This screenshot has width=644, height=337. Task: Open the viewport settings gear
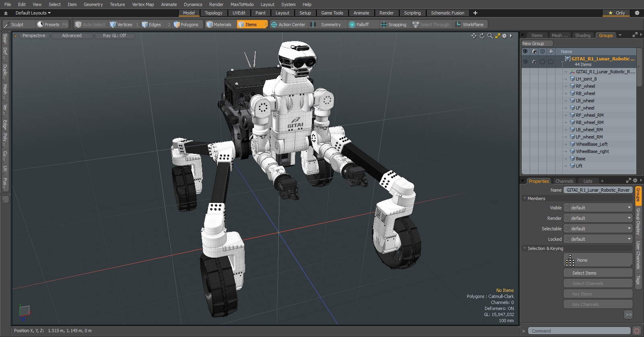click(504, 36)
